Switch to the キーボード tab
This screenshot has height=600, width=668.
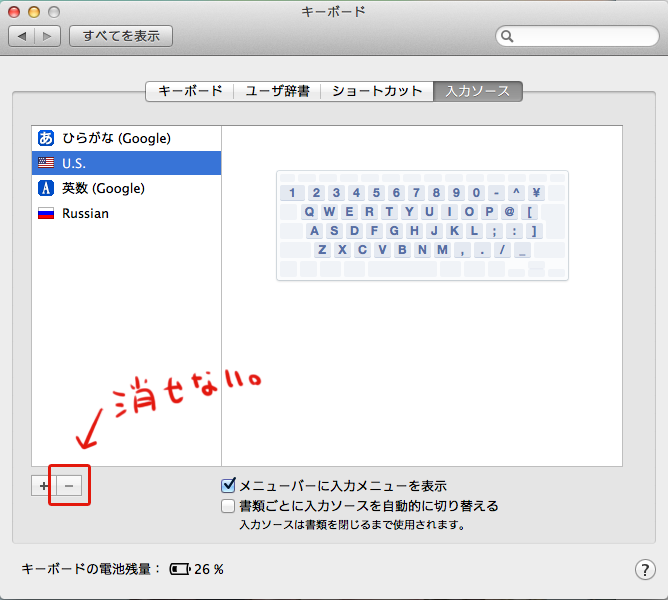190,91
